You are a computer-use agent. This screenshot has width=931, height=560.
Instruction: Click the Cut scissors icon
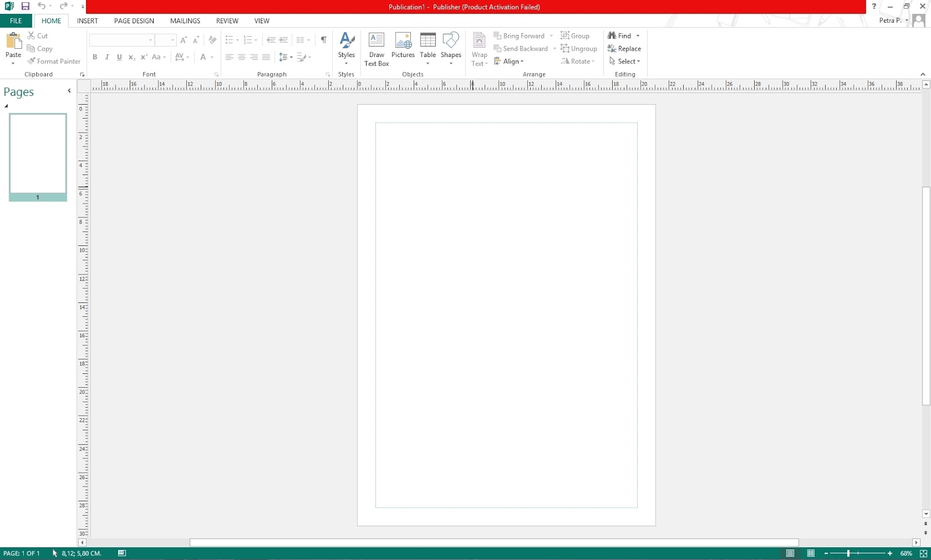31,35
